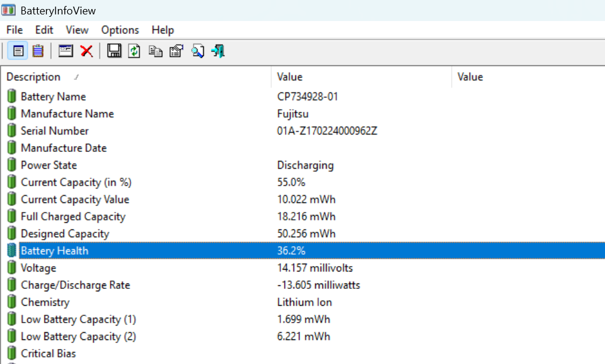Click the highlighted Battery Health row label
This screenshot has width=605, height=364.
[54, 250]
